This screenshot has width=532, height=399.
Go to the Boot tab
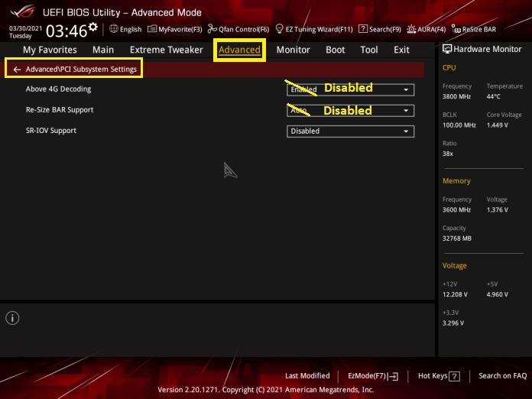click(x=336, y=50)
